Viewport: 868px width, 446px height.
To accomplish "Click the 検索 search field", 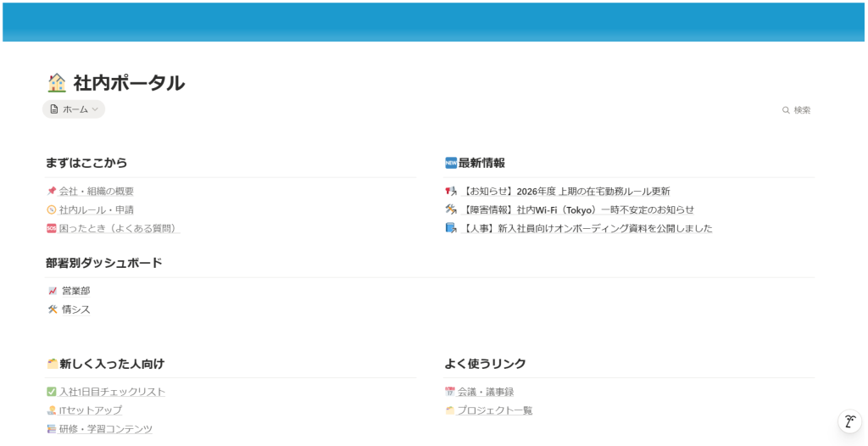I will 802,110.
